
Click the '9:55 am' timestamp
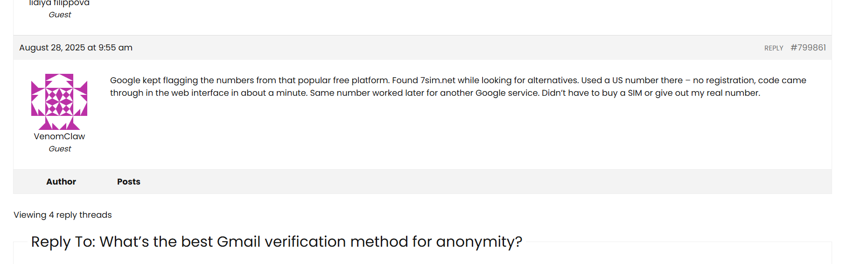coord(115,48)
